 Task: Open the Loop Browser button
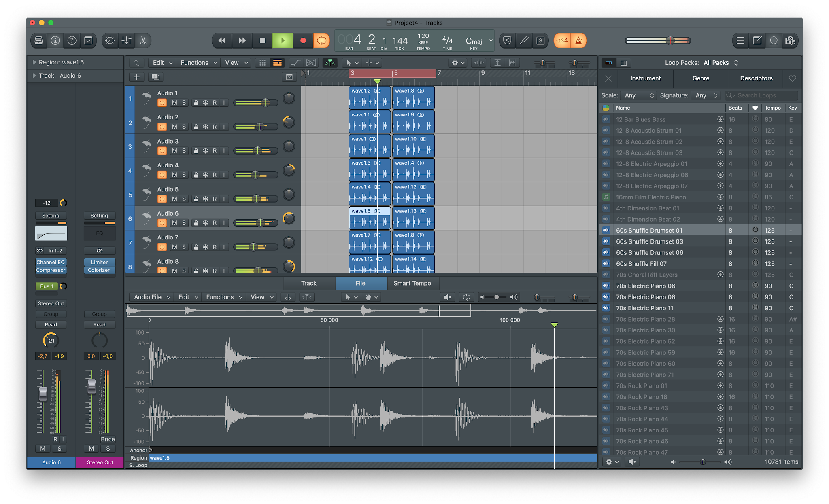(774, 40)
